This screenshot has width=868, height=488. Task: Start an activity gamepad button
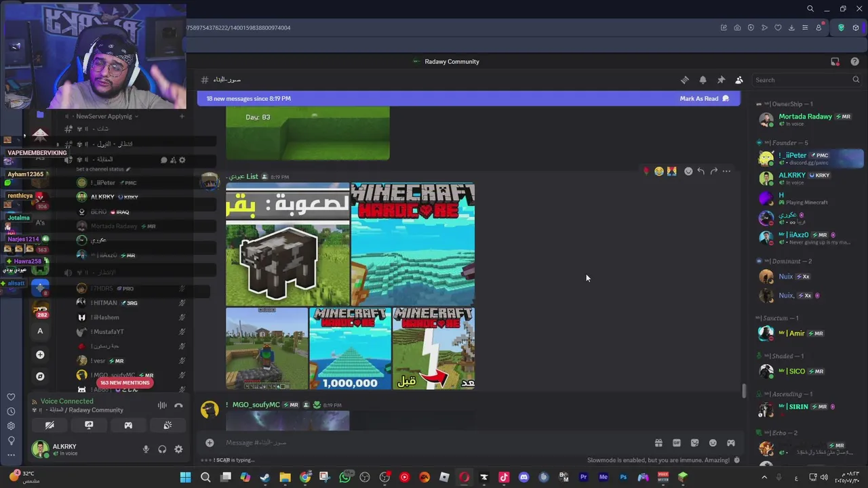coord(128,425)
